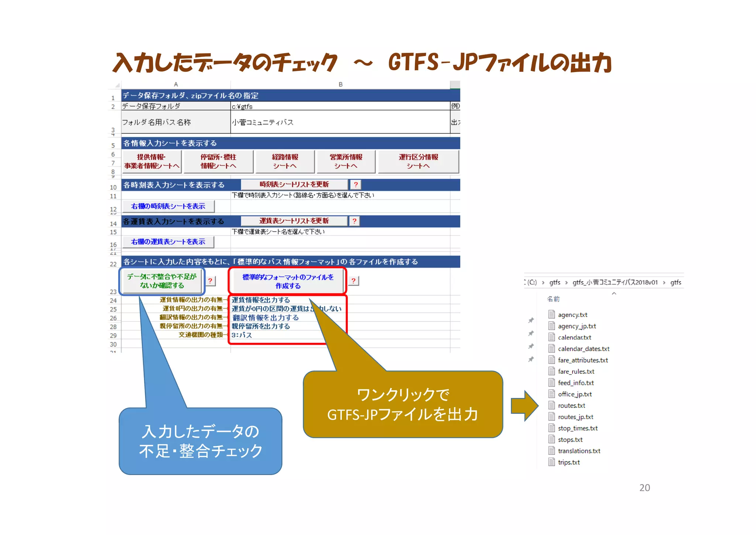Screen dimensions: 756x535
Task: Select the データ保存フォルダ cell containing c:¥gtfs
Action: (x=340, y=106)
